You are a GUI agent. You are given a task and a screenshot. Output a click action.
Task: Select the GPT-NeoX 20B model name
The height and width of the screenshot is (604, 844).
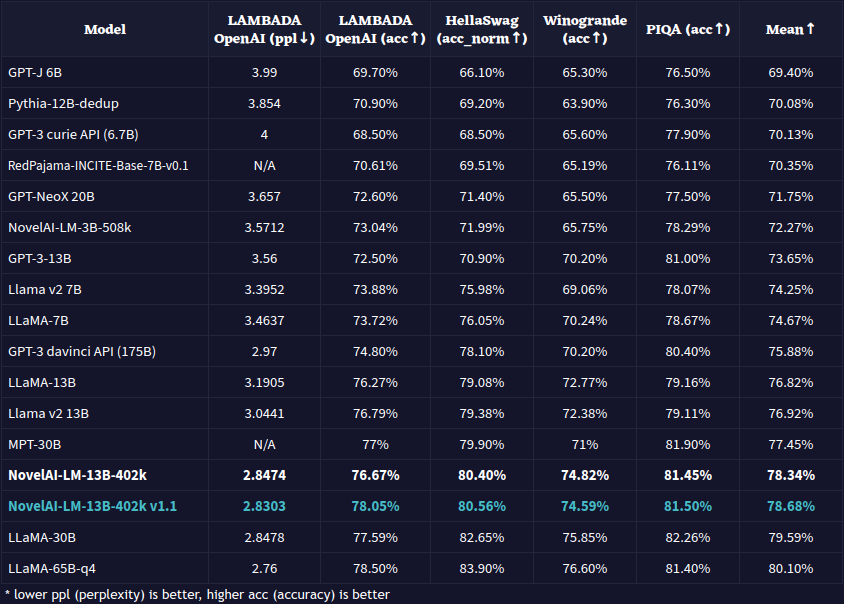(x=51, y=196)
